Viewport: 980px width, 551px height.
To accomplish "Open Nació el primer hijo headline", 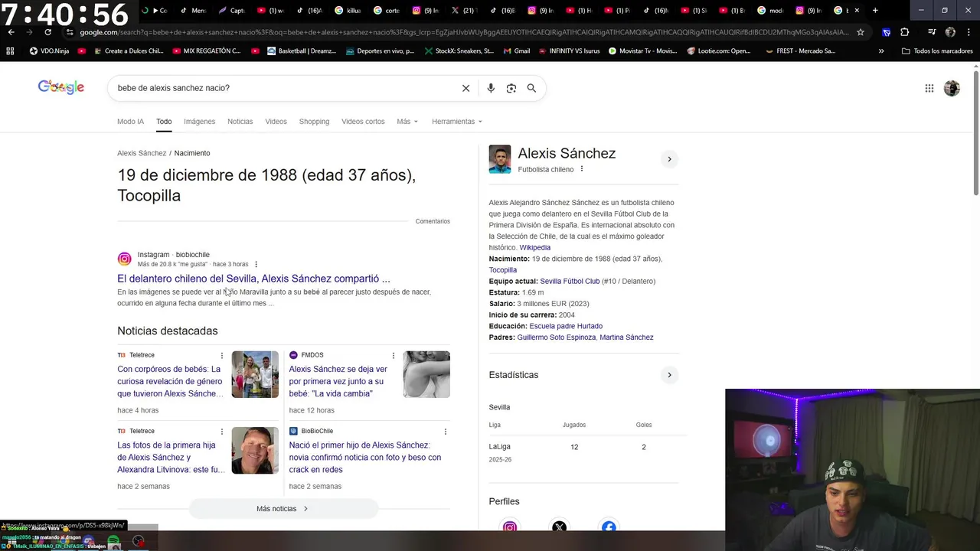I will pyautogui.click(x=365, y=458).
